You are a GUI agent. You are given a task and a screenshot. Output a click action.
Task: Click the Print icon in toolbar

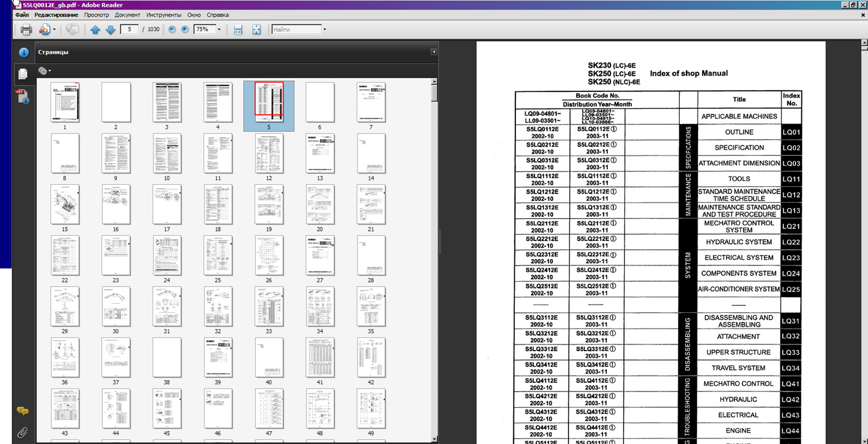(x=26, y=30)
